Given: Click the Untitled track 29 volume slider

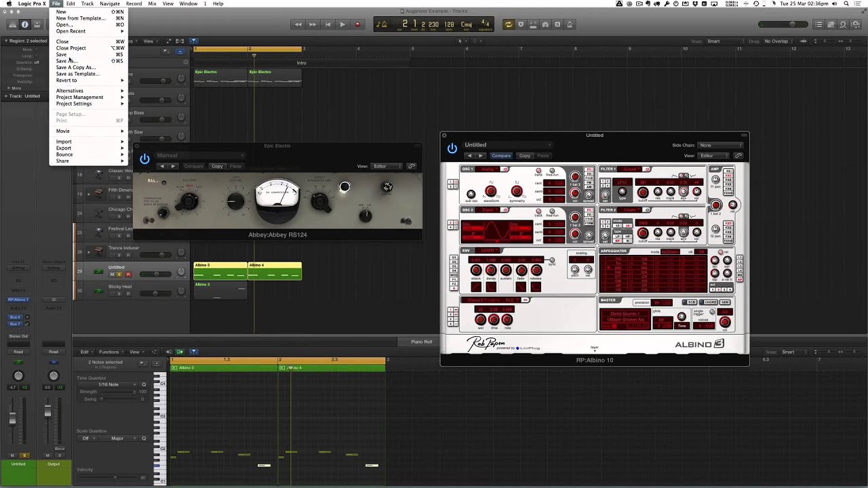Looking at the screenshot, I should tap(155, 274).
